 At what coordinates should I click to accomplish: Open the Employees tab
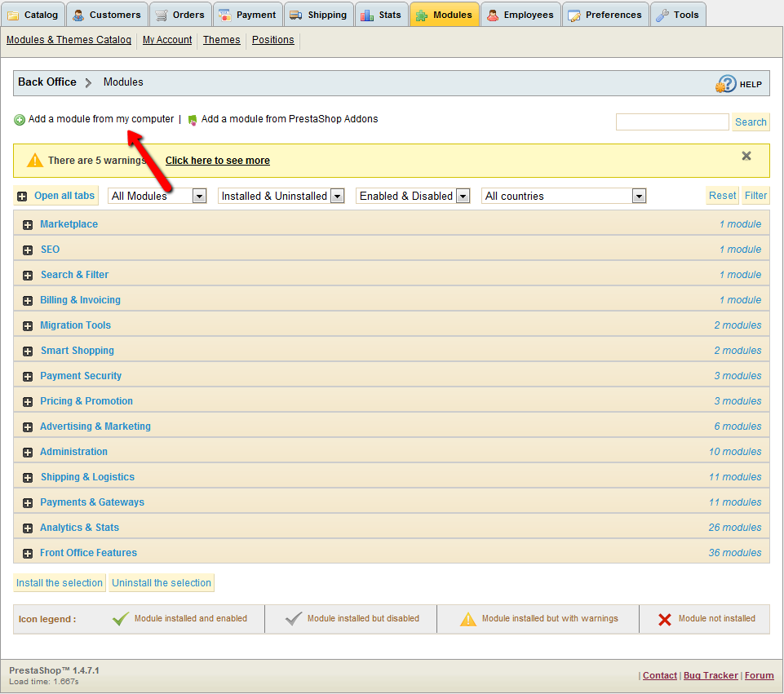(x=520, y=15)
